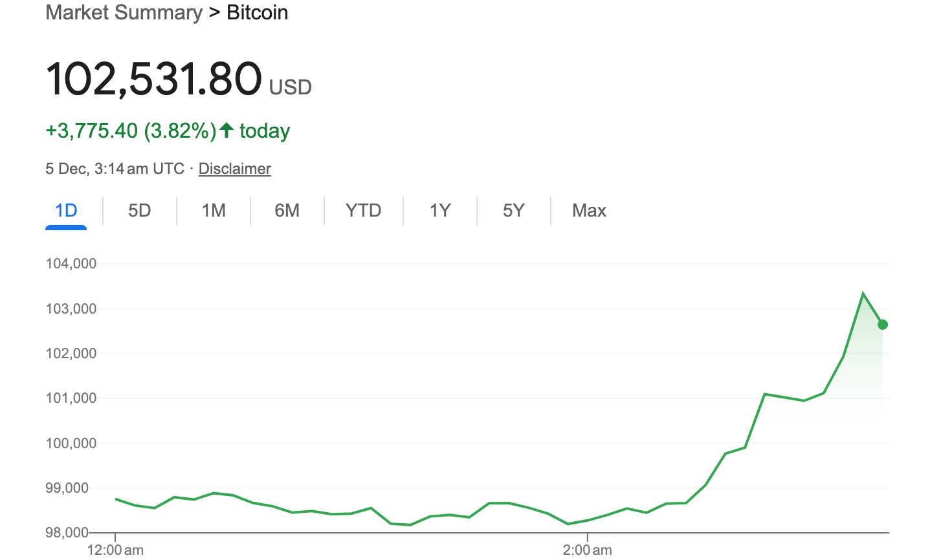
Task: Click the USD currency label
Action: tap(291, 87)
